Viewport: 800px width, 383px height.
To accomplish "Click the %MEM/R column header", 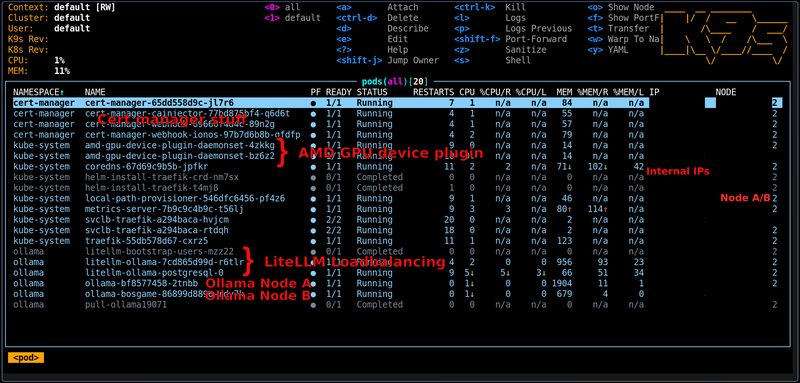I will [592, 92].
